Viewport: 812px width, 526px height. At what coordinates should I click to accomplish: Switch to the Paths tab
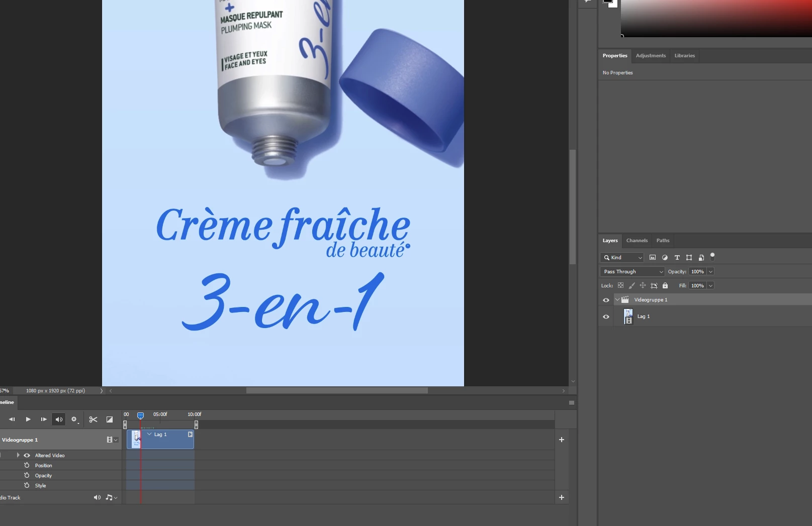663,241
